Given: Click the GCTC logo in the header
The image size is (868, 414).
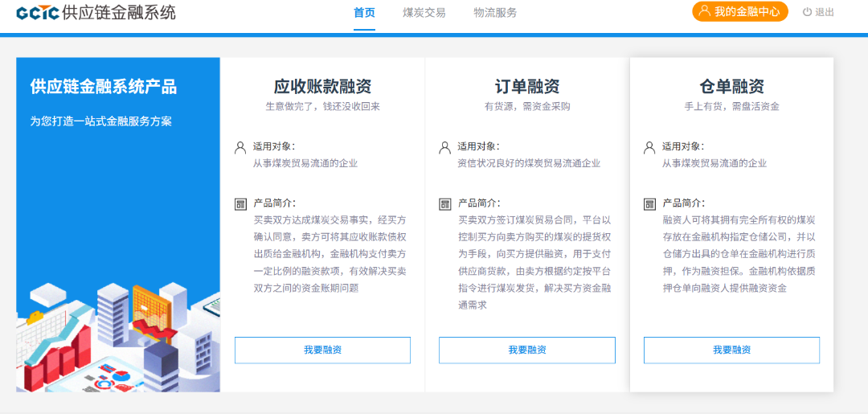Looking at the screenshot, I should [38, 13].
